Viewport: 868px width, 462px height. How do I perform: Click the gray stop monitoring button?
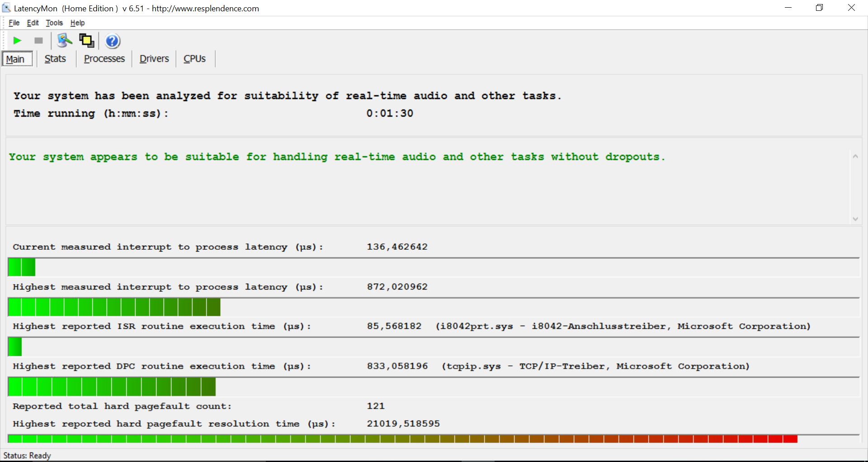click(x=38, y=41)
